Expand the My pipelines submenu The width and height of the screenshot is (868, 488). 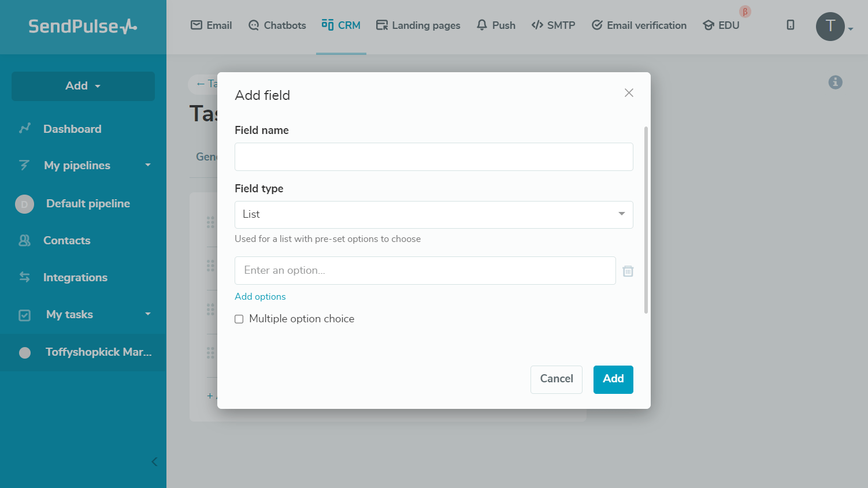[148, 165]
